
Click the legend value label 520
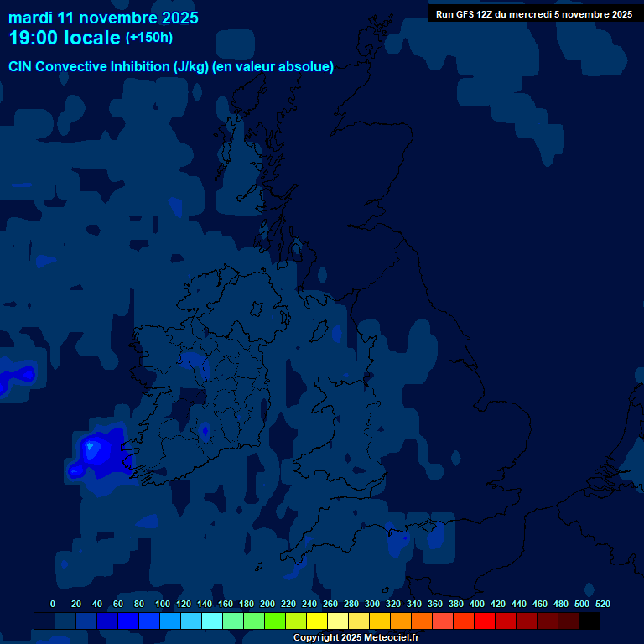(602, 604)
